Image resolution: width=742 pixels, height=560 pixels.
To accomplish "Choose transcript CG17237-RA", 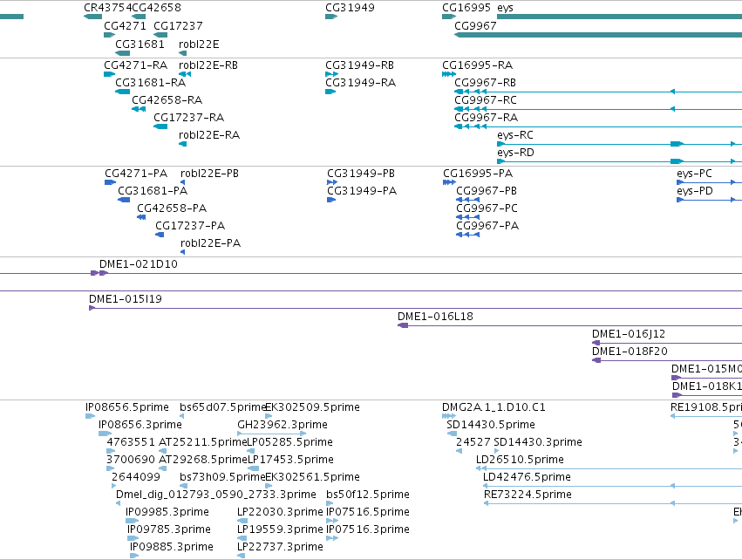I will pos(188,118).
